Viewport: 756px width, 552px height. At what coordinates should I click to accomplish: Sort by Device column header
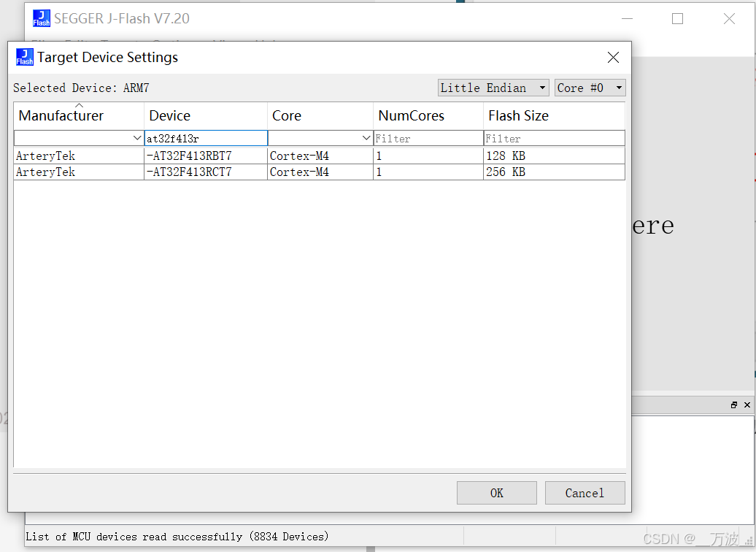click(206, 116)
